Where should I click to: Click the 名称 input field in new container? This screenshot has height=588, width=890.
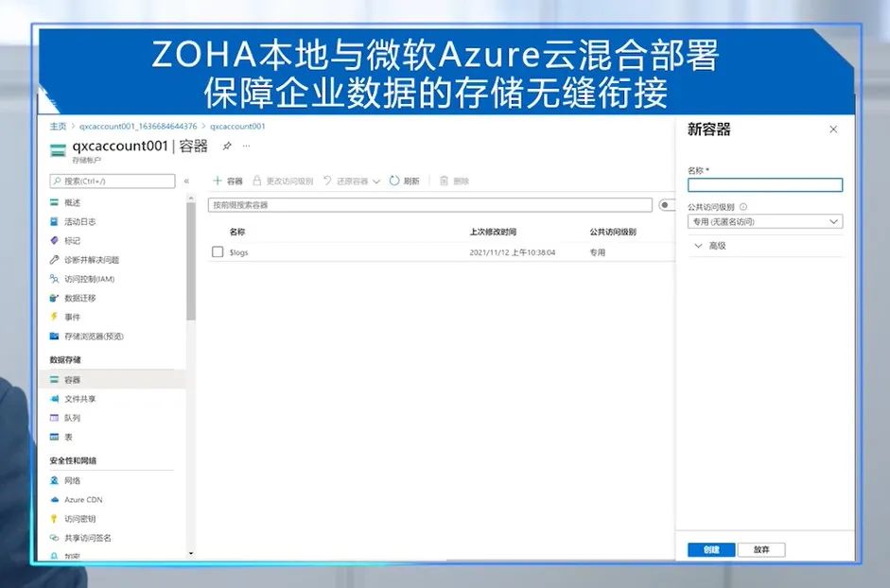[x=764, y=185]
